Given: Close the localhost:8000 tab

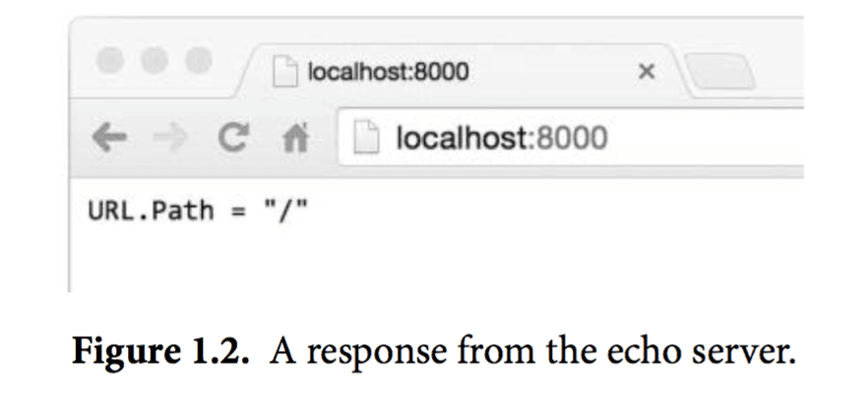Looking at the screenshot, I should (647, 72).
